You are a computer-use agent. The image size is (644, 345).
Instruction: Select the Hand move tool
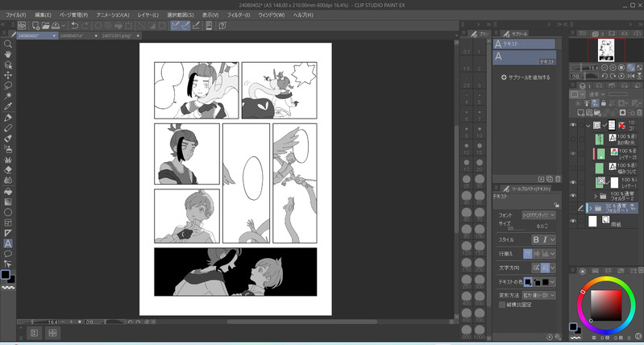coord(8,54)
